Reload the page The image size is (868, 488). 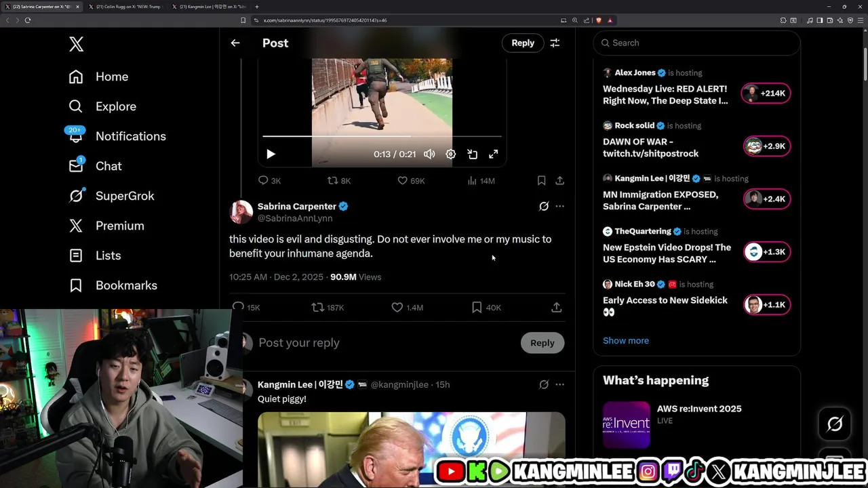coord(28,20)
